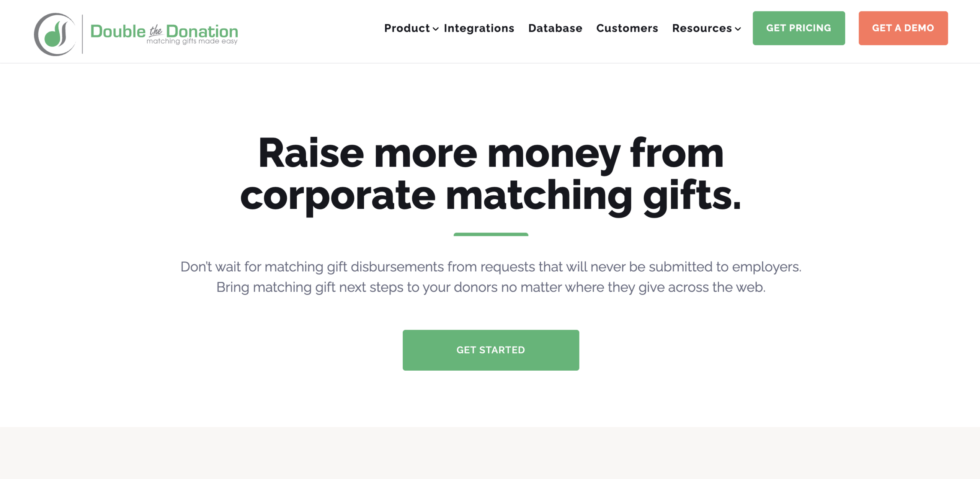Click the circular Double the Donation logo icon
Viewport: 980px width, 479px height.
(x=55, y=34)
